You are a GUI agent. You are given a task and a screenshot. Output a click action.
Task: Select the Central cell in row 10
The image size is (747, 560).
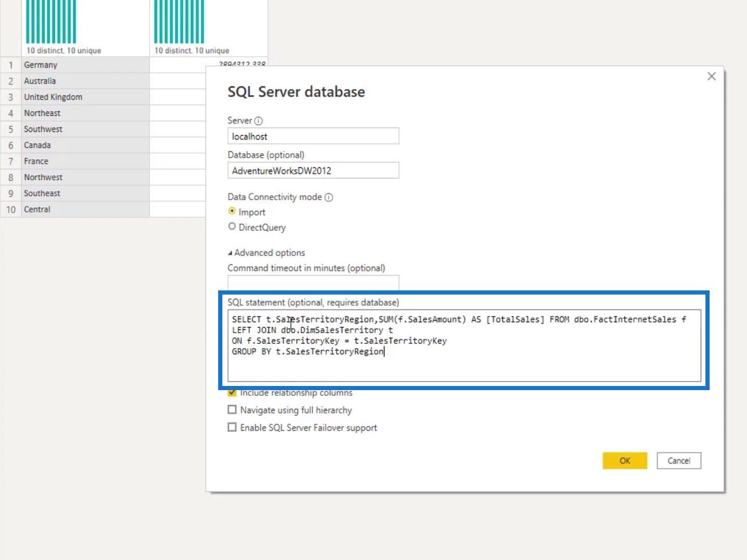(x=85, y=210)
